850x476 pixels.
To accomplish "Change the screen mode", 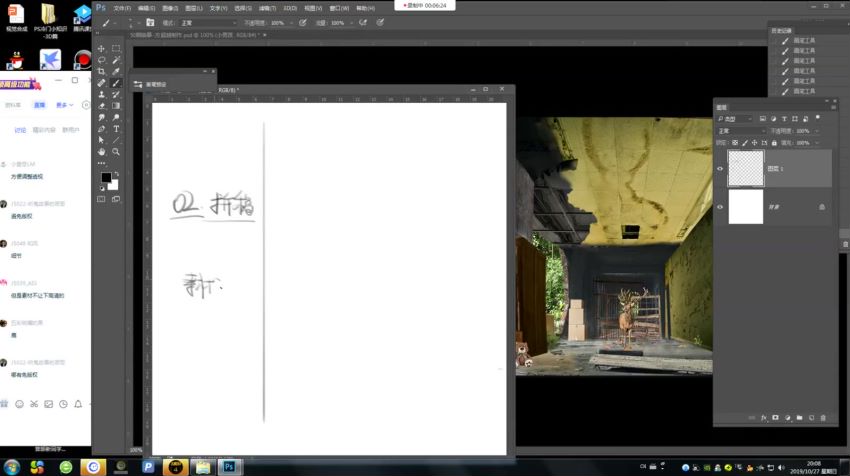I will click(116, 200).
